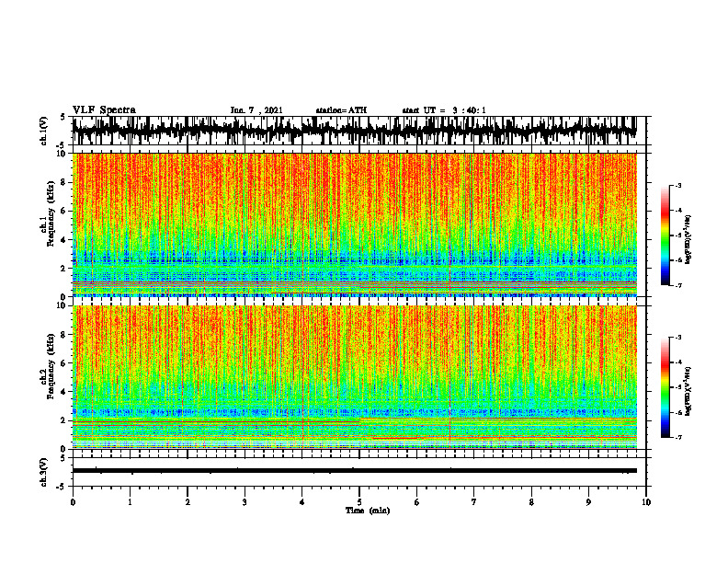Viewport: 728px width, 563px height.
Task: Click the "-3" tick on ch.2 colorbar
Action: 678,338
